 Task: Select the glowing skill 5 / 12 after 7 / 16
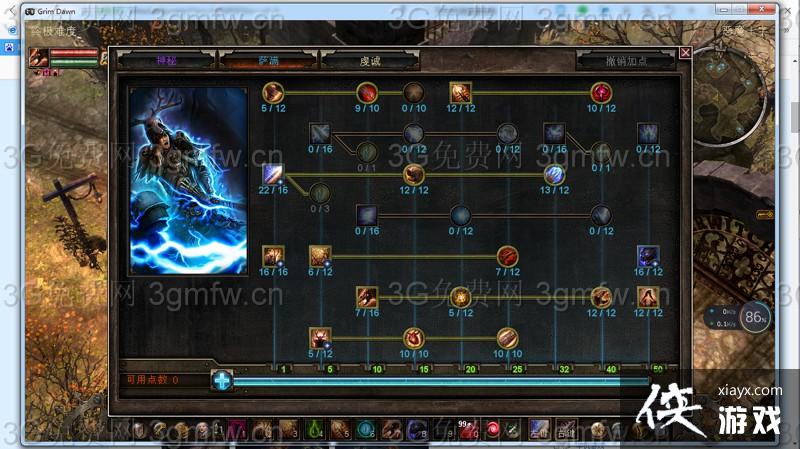coord(461,297)
